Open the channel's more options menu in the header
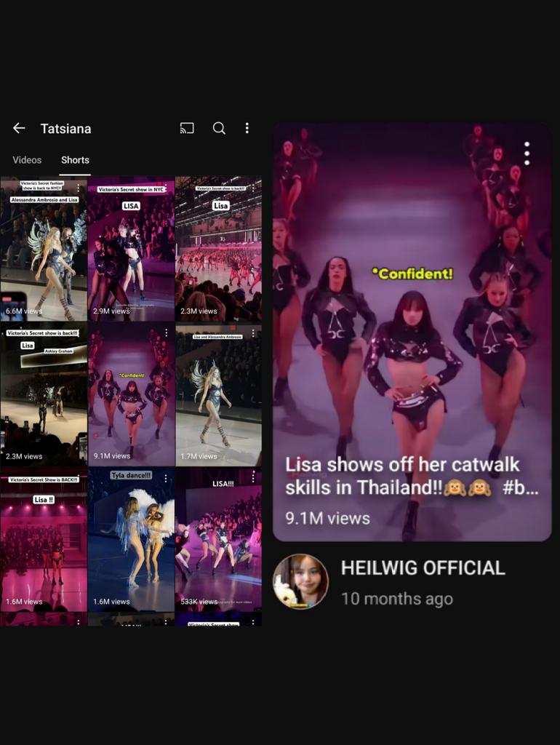This screenshot has width=560, height=745. 247,128
